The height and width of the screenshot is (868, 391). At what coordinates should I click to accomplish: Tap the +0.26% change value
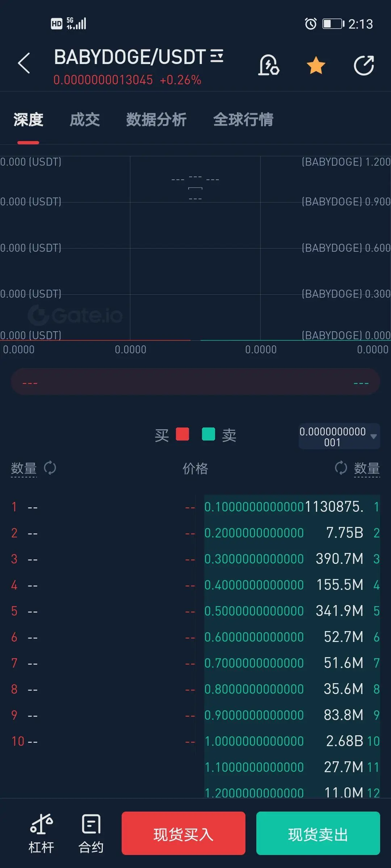[180, 80]
